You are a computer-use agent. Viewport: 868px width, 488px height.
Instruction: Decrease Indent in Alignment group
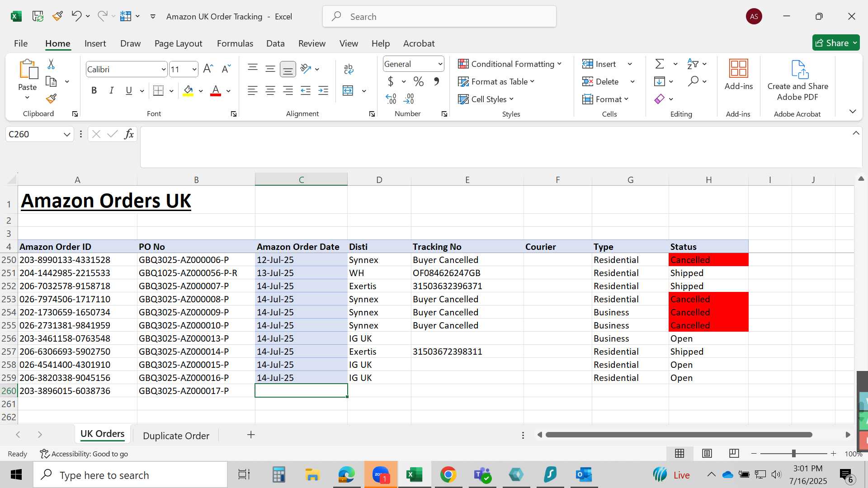pyautogui.click(x=306, y=91)
